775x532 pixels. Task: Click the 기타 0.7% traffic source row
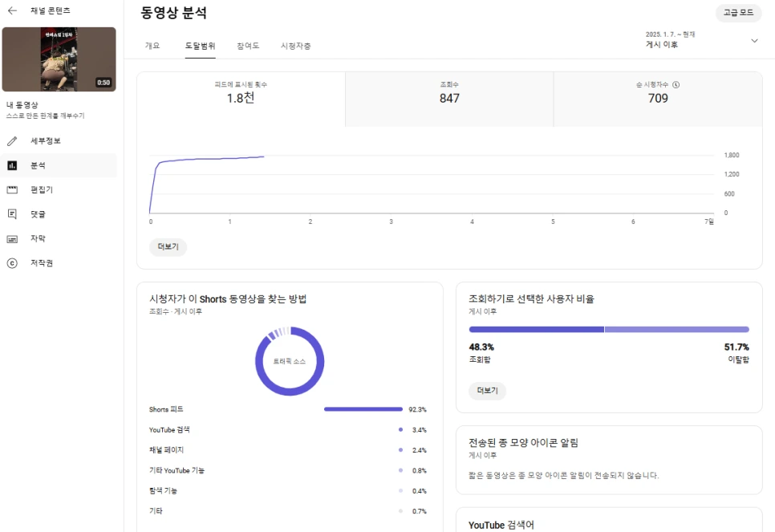[288, 511]
